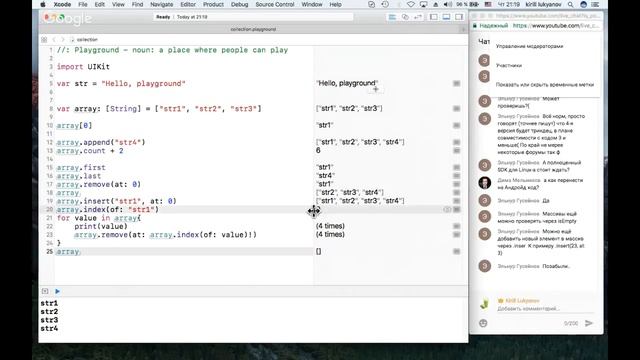Open the Xcode menu

click(x=62, y=4)
